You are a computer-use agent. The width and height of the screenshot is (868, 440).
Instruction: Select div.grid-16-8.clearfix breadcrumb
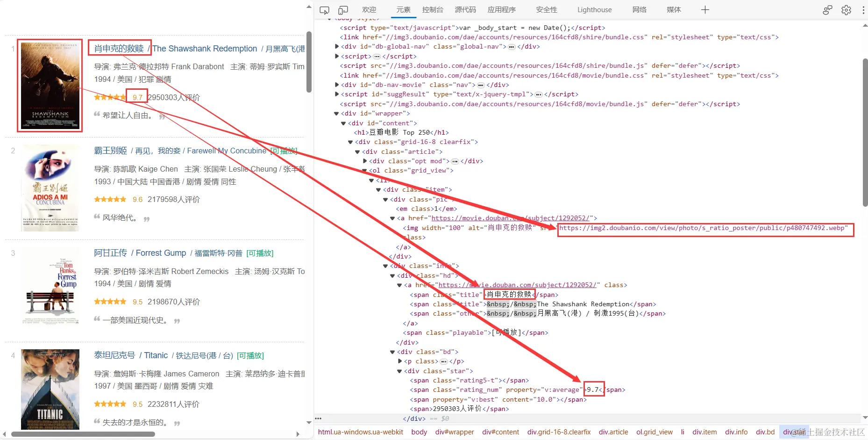(559, 432)
